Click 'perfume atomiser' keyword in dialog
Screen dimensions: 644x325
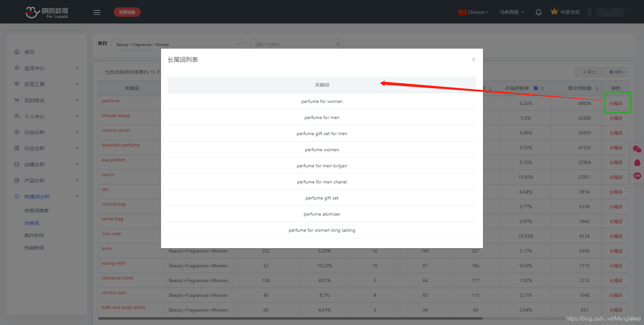tap(322, 214)
